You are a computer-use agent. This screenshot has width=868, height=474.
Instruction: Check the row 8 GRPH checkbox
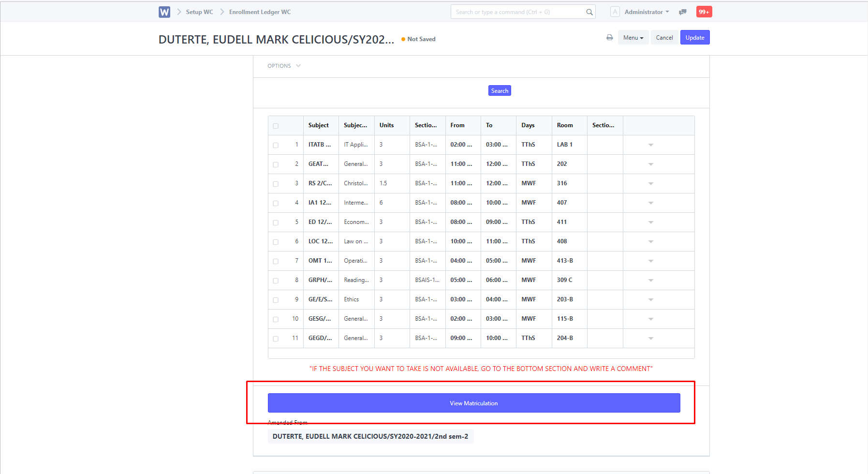click(x=276, y=281)
